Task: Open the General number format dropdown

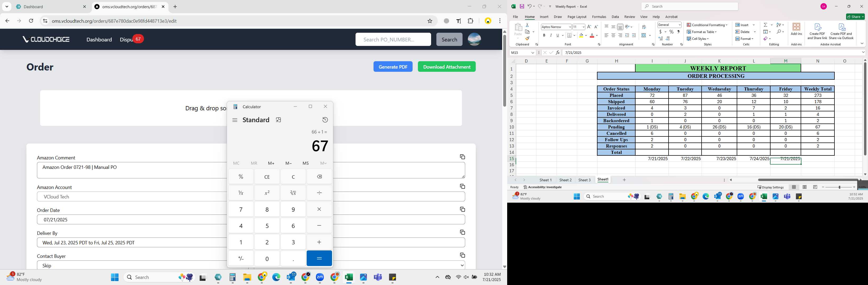Action: 679,25
